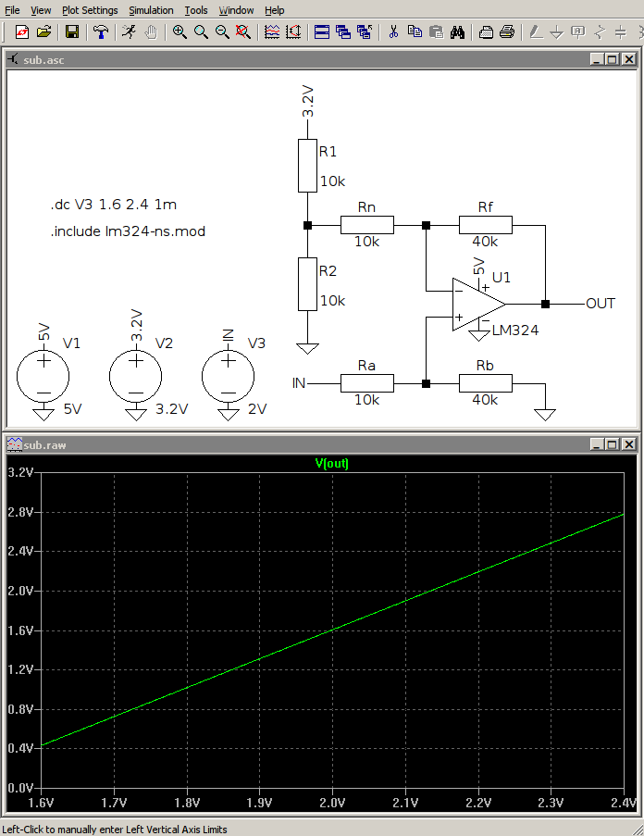The height and width of the screenshot is (836, 644).
Task: Click the 2V value of V3
Action: click(x=257, y=409)
